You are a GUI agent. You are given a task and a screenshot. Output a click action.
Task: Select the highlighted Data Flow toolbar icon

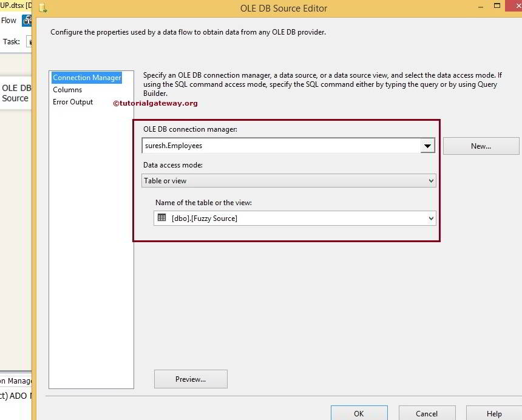(27, 20)
